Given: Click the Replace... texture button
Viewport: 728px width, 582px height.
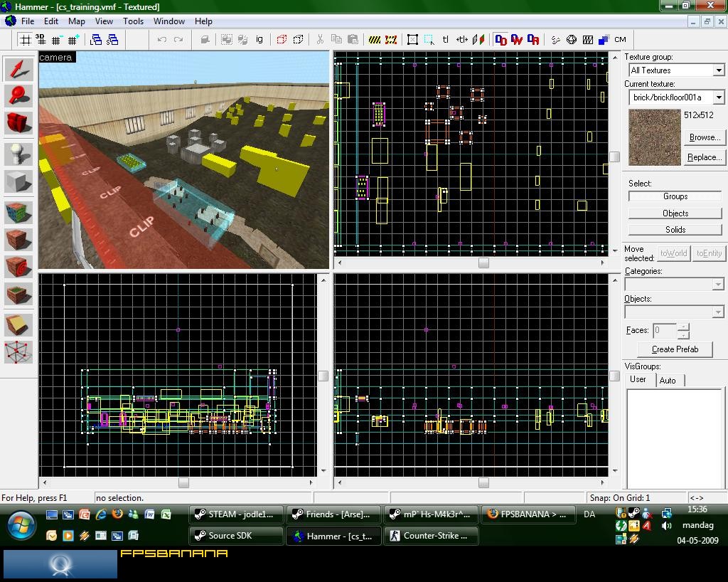Looking at the screenshot, I should (705, 157).
